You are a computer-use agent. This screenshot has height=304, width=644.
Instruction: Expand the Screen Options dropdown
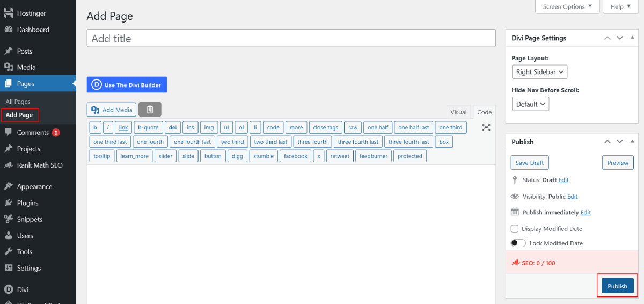point(567,6)
